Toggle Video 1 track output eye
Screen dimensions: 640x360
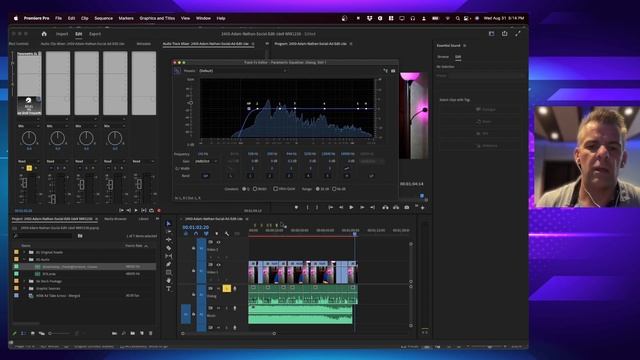pos(218,265)
